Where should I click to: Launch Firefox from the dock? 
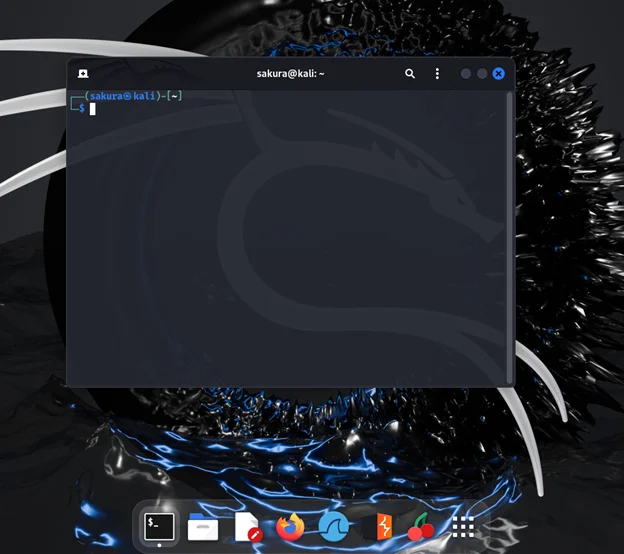tap(291, 527)
